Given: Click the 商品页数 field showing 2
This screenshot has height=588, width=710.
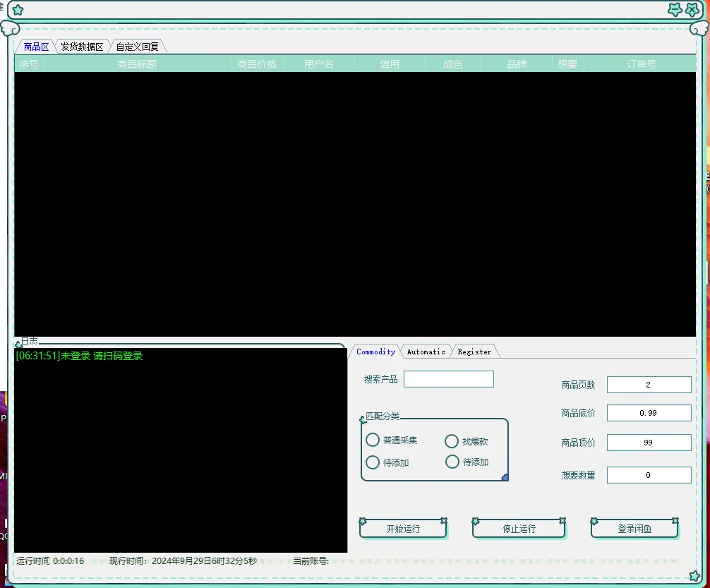Looking at the screenshot, I should 649,385.
